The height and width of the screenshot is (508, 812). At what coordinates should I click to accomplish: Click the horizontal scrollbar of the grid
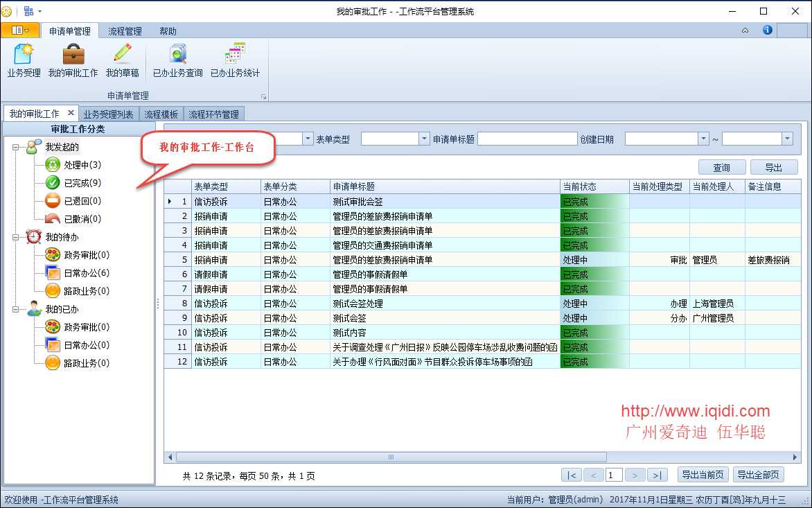(391, 457)
